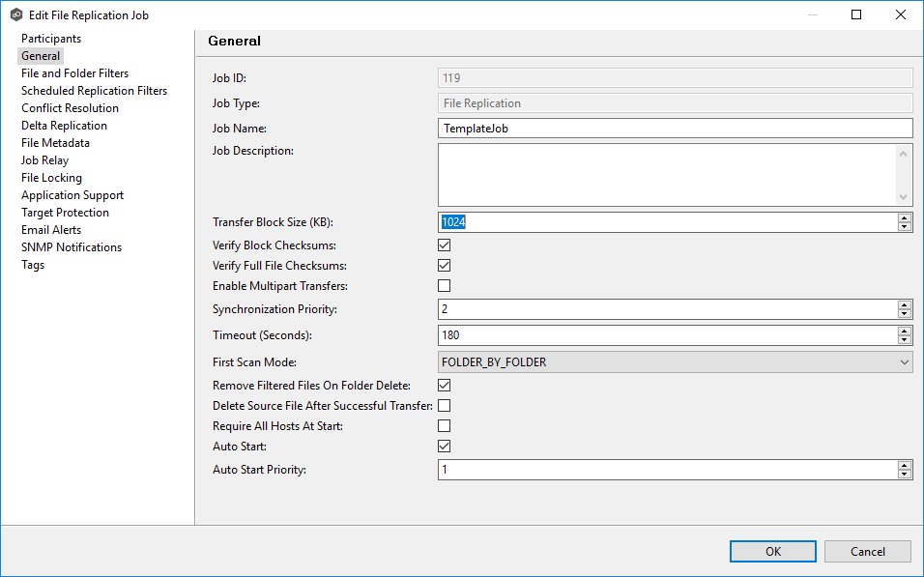
Task: Check Require All Hosts At Start
Action: 445,426
